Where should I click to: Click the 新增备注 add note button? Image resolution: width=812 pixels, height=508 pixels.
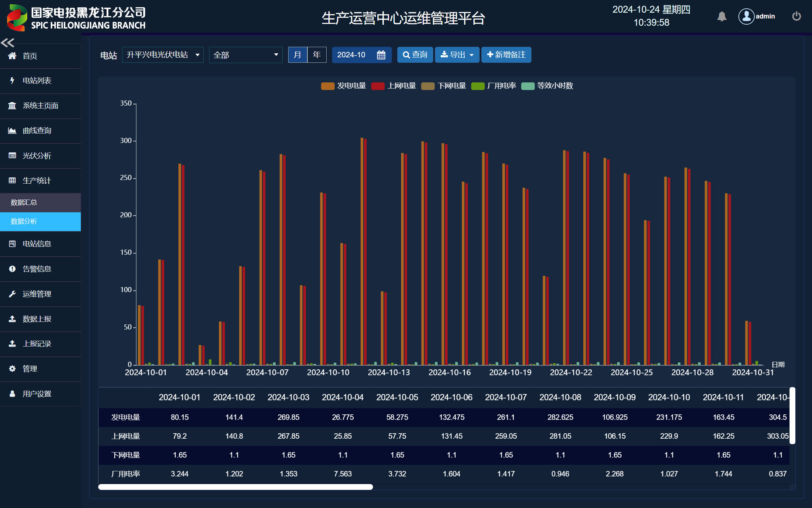(x=506, y=55)
